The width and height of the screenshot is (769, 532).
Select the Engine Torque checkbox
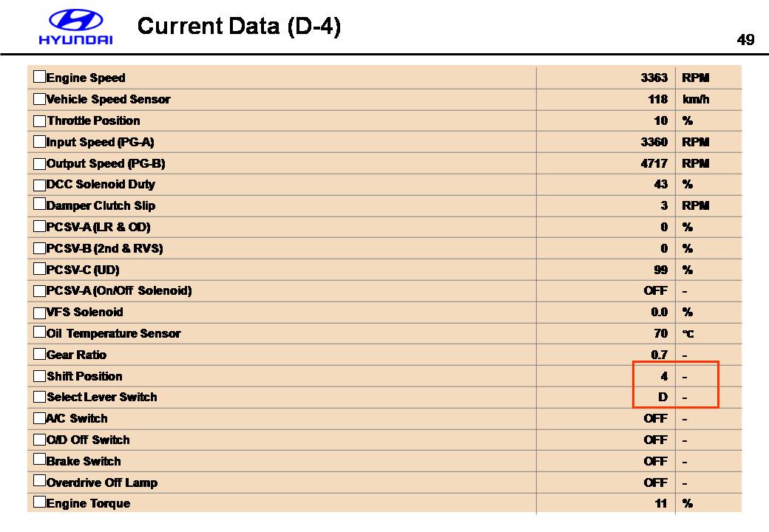click(39, 502)
